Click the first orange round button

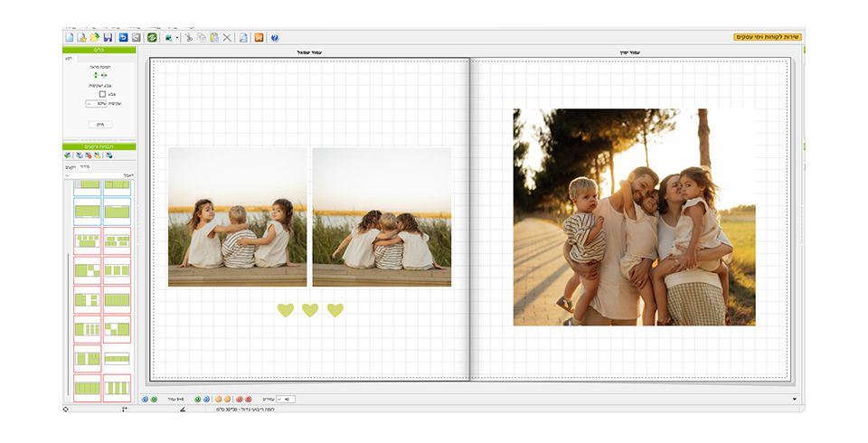[218, 400]
